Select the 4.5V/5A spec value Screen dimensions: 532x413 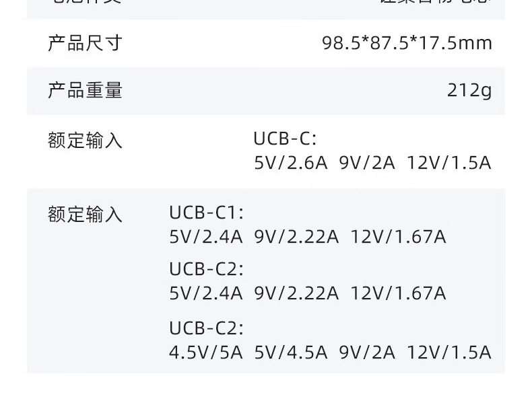point(205,353)
